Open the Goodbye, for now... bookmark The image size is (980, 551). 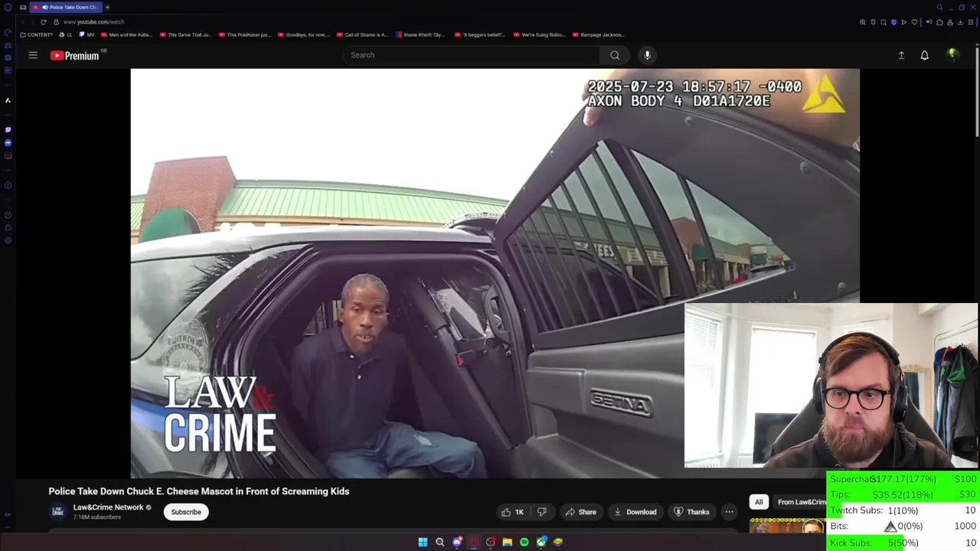303,34
